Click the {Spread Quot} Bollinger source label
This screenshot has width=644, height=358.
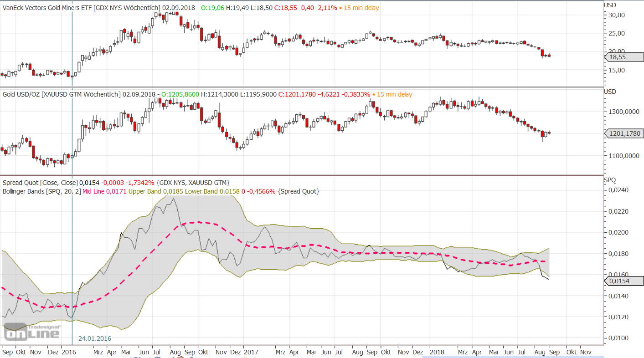pos(298,191)
